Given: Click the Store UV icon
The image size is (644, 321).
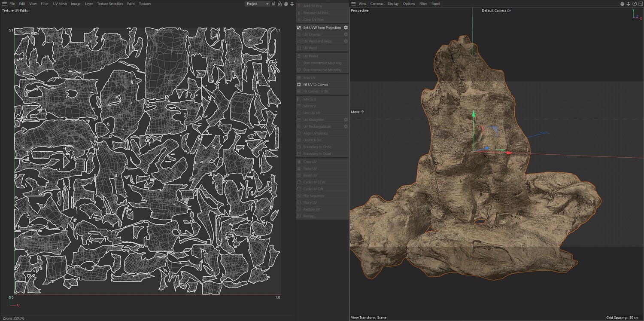Looking at the screenshot, I should 299,203.
